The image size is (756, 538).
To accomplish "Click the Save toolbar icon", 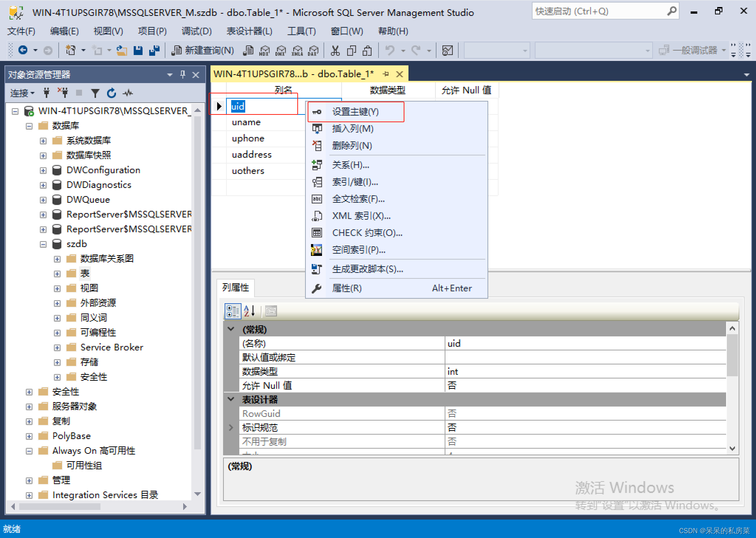I will 138,50.
